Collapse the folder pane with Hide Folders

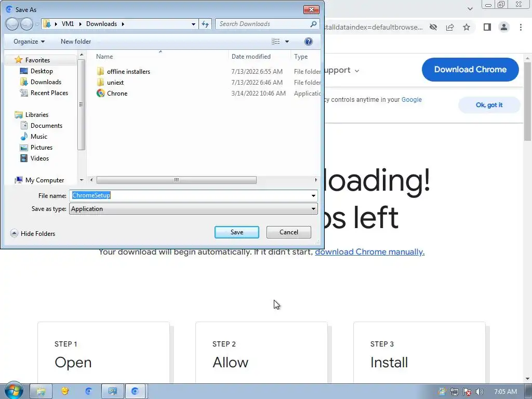point(33,233)
